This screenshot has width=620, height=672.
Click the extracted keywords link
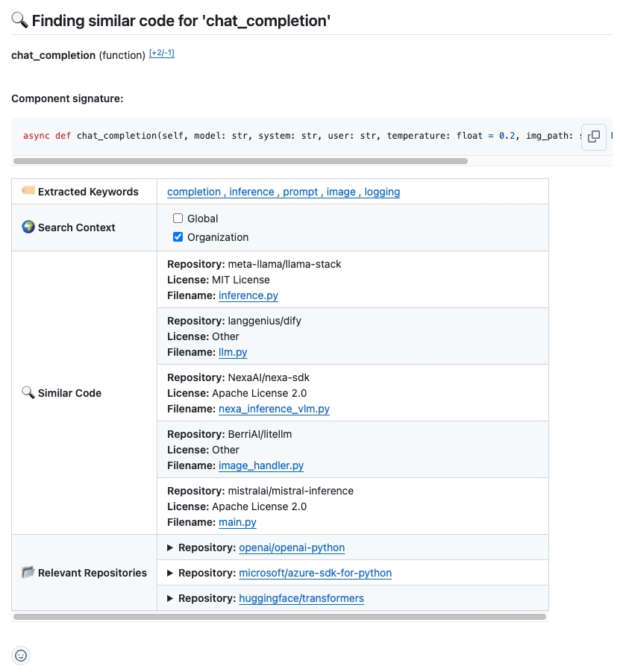[x=284, y=192]
